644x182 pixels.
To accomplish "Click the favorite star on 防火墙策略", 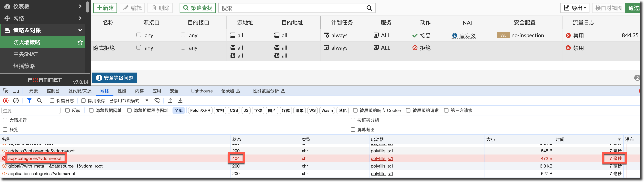I will pos(80,42).
